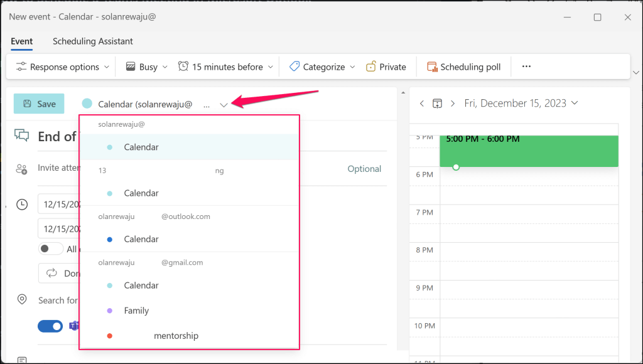Click the today calendar icon
The image size is (643, 364).
point(438,104)
